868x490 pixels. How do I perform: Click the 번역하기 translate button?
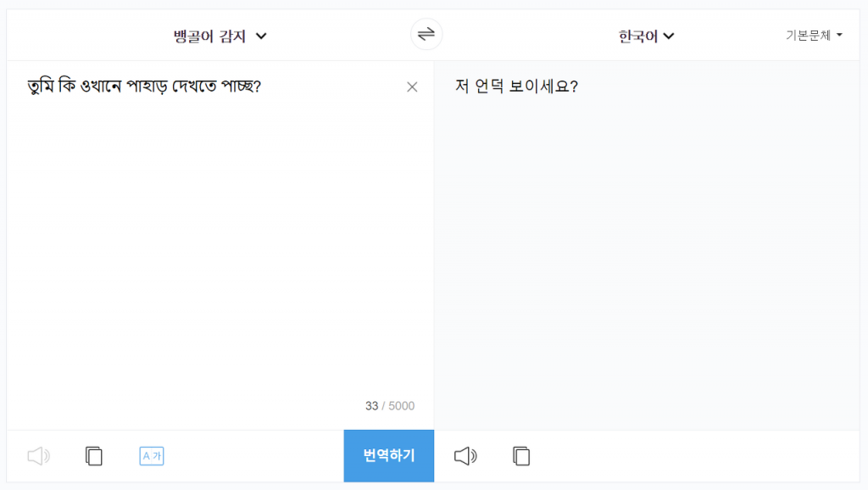[388, 456]
